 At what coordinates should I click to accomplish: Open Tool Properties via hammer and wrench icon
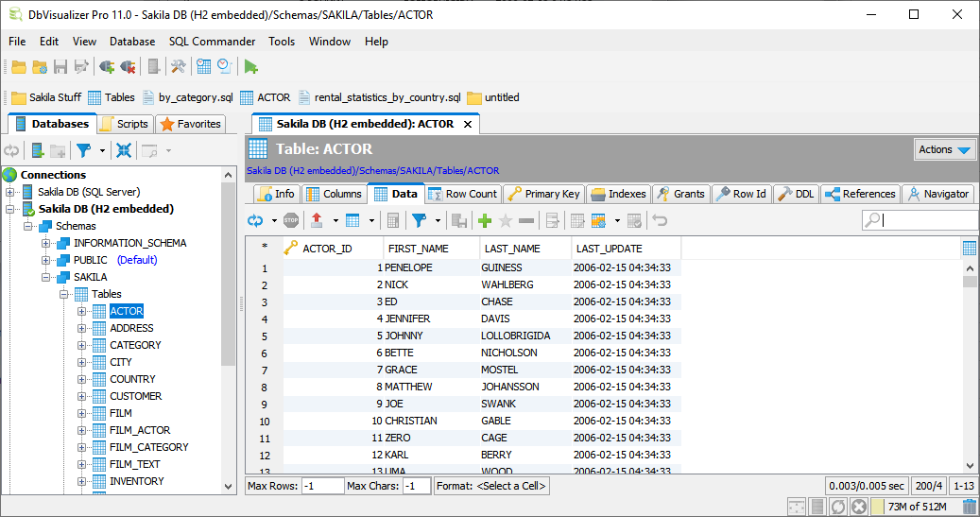[x=178, y=67]
